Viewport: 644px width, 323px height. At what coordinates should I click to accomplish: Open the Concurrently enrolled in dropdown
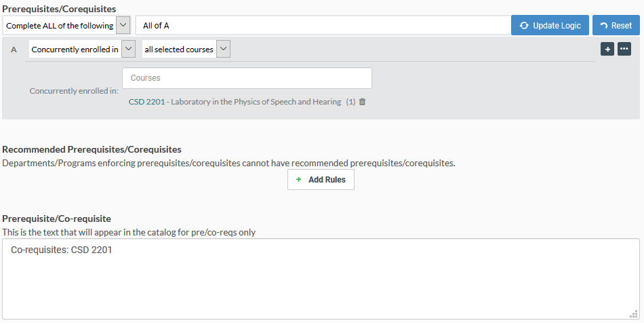coord(129,49)
